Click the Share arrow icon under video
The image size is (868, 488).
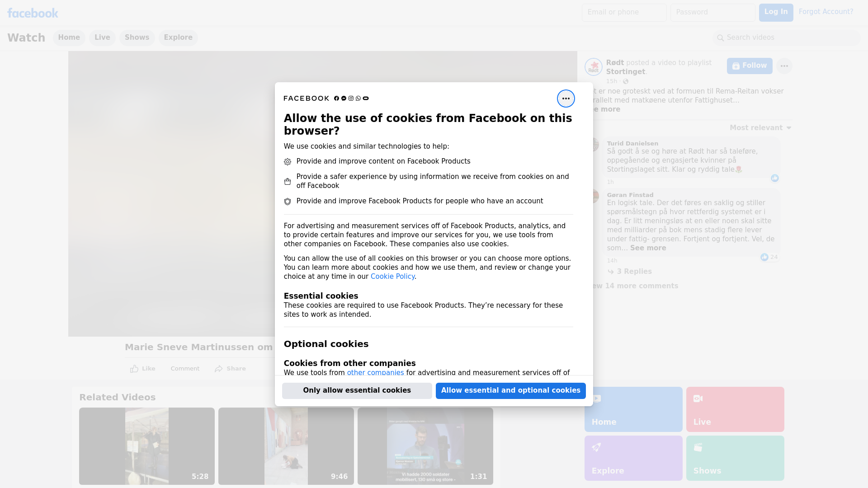[219, 369]
